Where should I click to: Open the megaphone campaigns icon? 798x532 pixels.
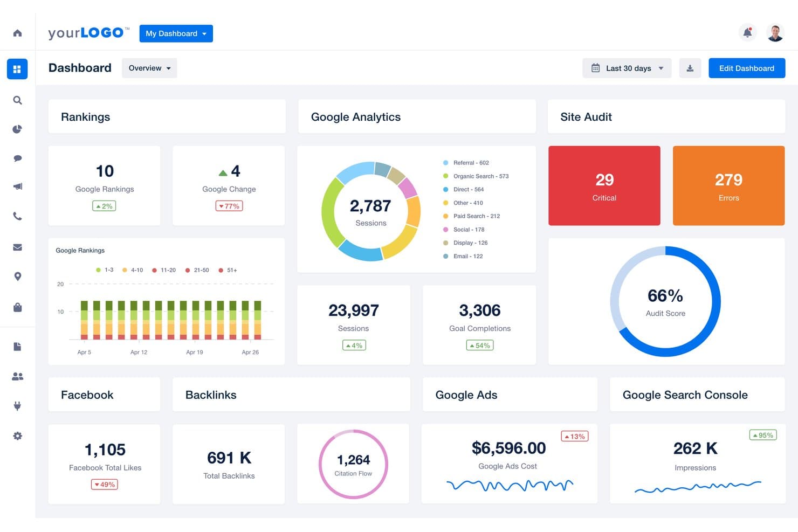click(17, 186)
